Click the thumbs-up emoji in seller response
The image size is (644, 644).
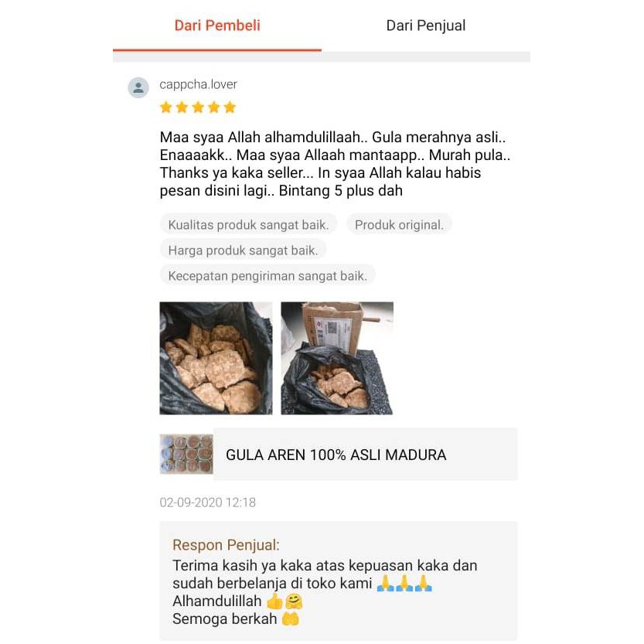274,601
